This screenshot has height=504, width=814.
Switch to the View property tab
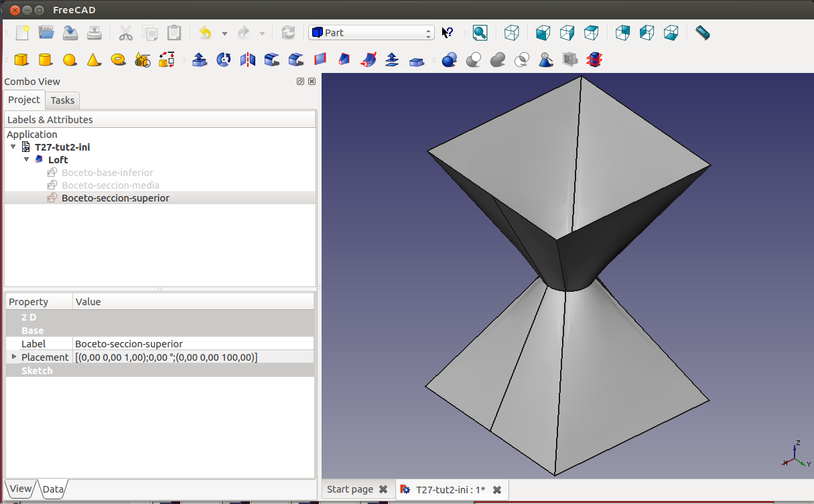pos(20,489)
